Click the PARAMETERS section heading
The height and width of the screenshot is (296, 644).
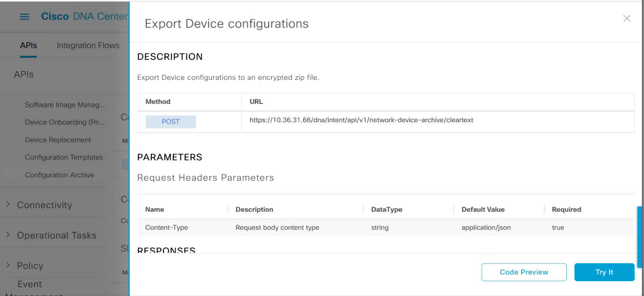[170, 157]
